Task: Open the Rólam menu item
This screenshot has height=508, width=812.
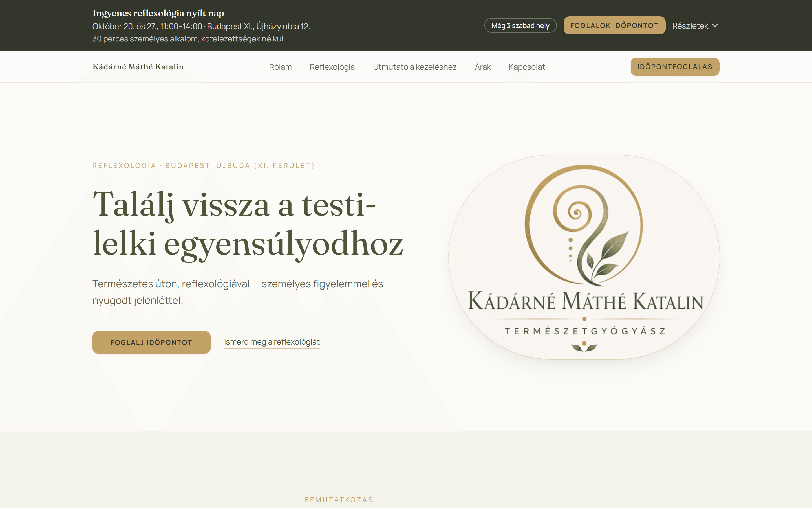Action: (280, 67)
